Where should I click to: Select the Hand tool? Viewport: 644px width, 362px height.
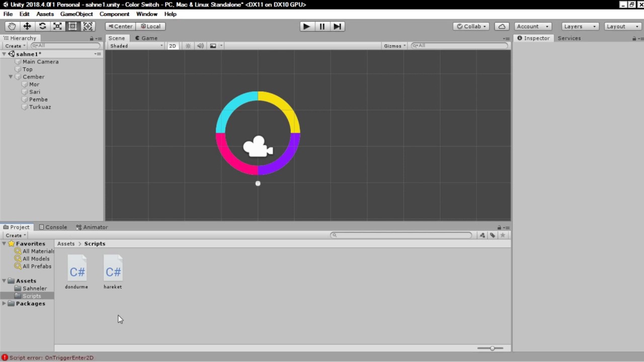pyautogui.click(x=12, y=26)
